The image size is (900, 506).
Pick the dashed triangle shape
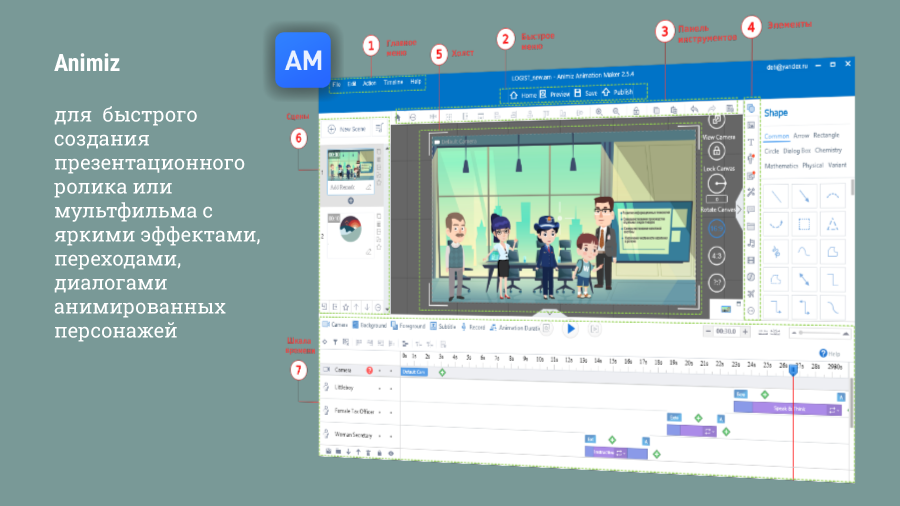[832, 224]
